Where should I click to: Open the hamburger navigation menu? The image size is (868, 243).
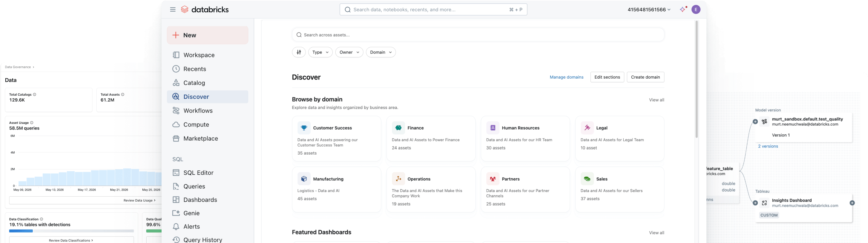173,10
